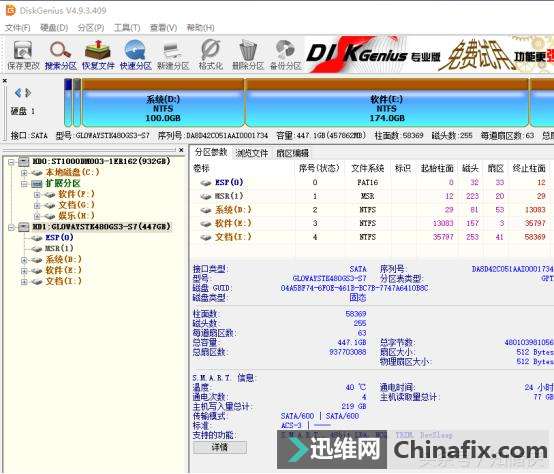Expand 软件(E:) tree node under HD1
This screenshot has height=474, width=554.
coord(24,271)
